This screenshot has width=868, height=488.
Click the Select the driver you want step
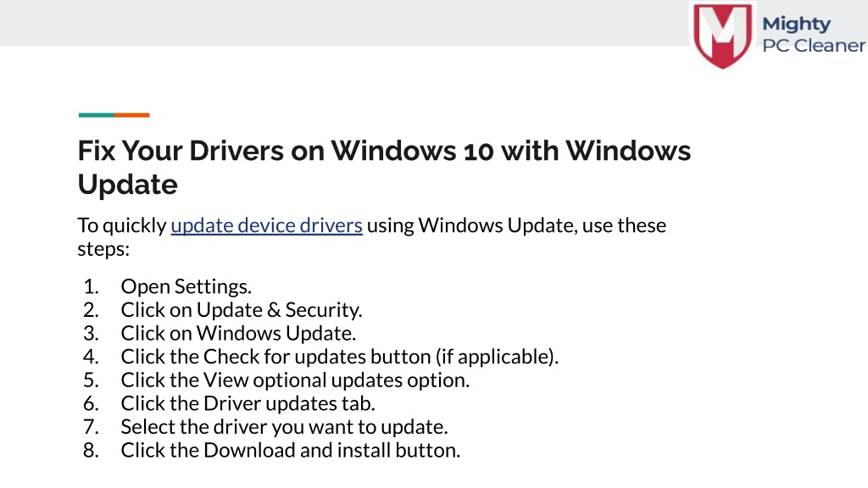284,427
